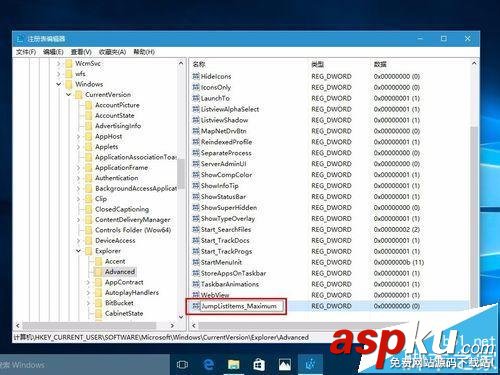Click the tree pane scroll-down arrow
The width and height of the screenshot is (500, 375).
181,317
